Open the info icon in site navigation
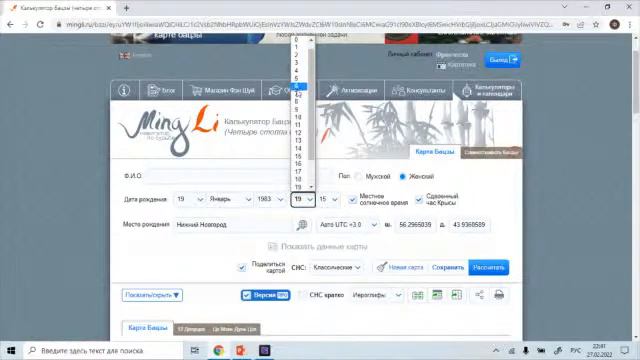 tap(124, 90)
